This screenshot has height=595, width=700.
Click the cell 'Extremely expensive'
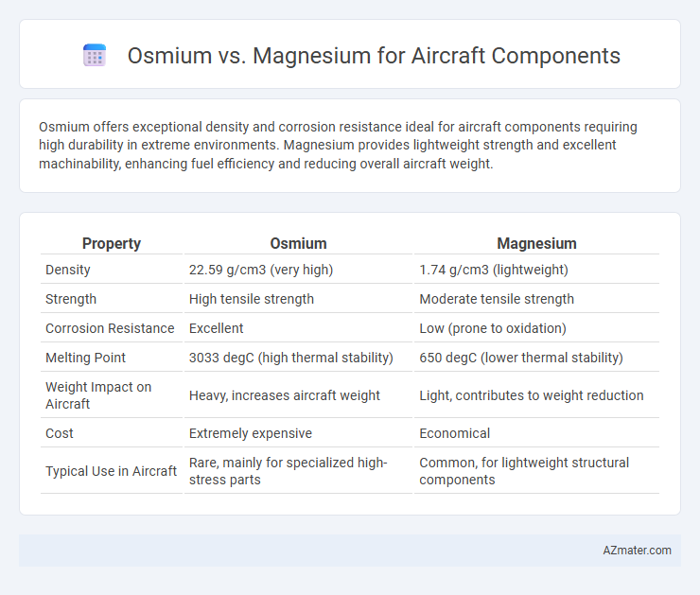[x=251, y=433]
